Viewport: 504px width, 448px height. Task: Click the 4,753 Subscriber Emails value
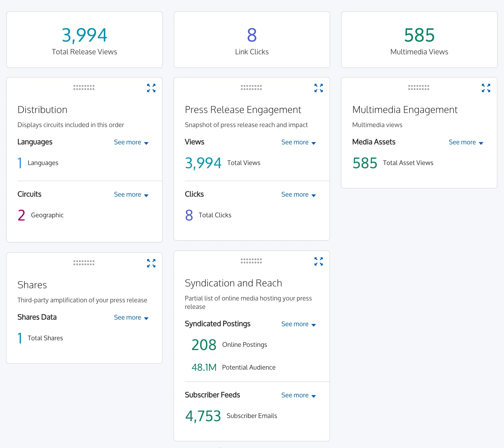pyautogui.click(x=203, y=416)
